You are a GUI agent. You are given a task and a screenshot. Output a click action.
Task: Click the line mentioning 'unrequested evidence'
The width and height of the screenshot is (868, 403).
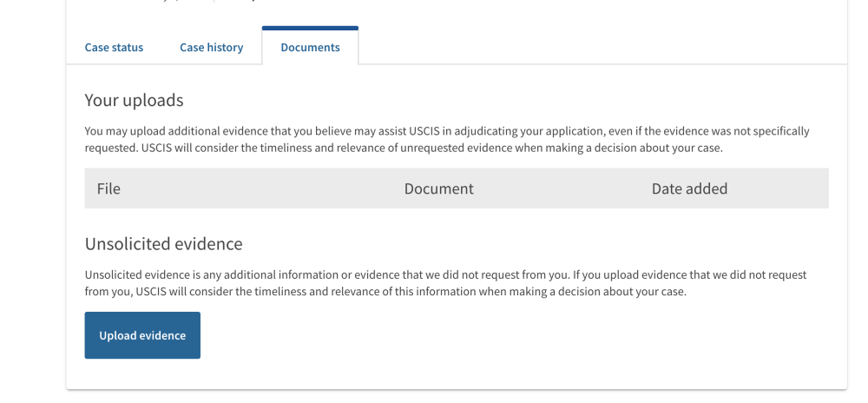point(404,149)
